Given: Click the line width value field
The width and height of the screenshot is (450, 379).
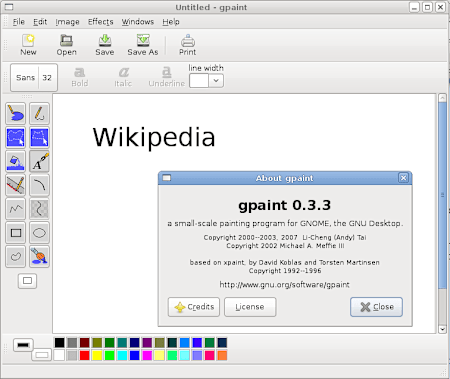Looking at the screenshot, I should 199,81.
